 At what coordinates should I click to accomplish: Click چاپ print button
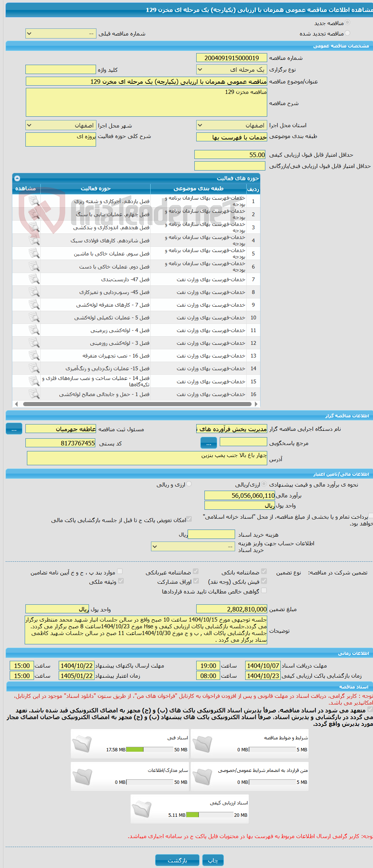pos(213,860)
